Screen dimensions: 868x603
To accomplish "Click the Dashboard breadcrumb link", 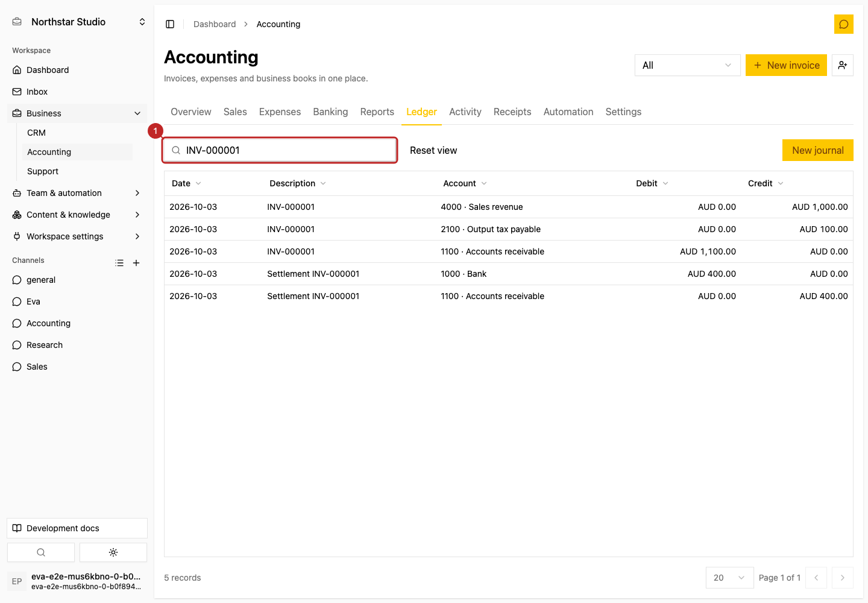I will (x=215, y=24).
